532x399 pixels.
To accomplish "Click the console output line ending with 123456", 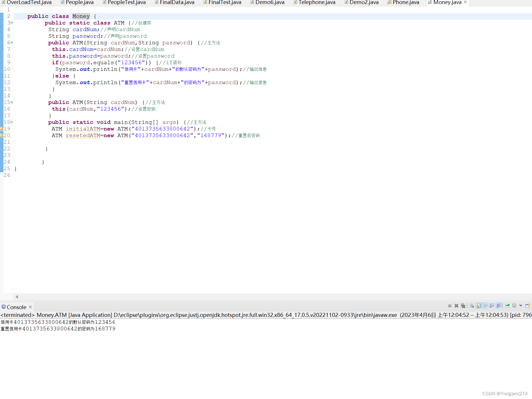I will [x=58, y=322].
